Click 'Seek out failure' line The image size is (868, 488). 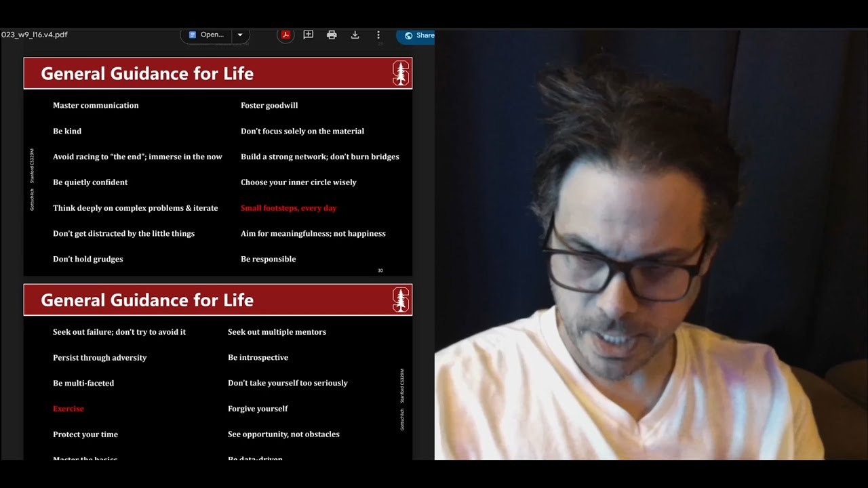[x=119, y=332]
